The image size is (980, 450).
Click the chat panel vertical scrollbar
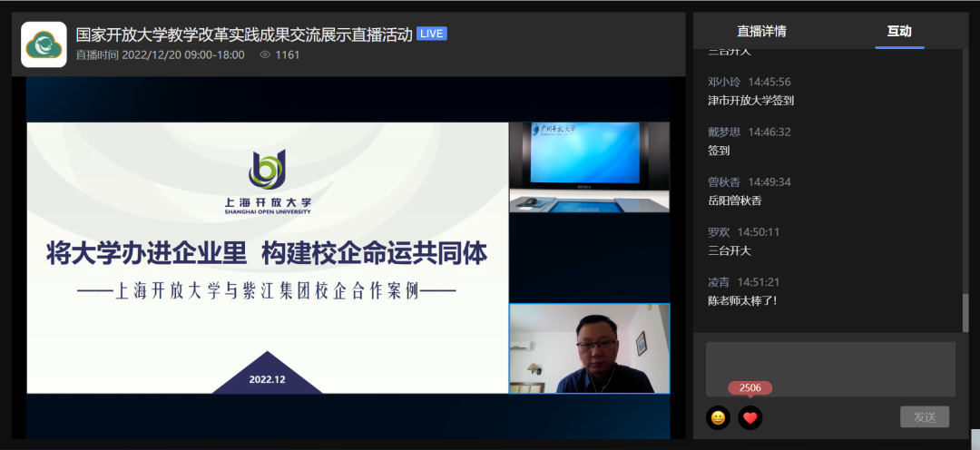(965, 312)
